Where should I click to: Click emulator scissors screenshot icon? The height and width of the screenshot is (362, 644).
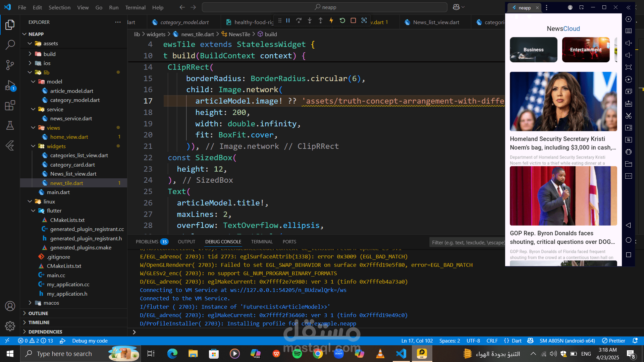click(x=629, y=116)
